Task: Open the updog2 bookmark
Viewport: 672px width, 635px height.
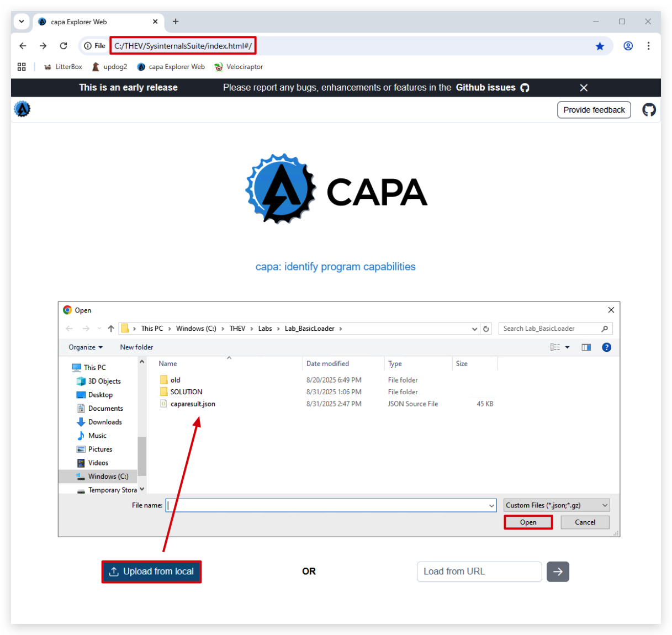Action: click(109, 67)
